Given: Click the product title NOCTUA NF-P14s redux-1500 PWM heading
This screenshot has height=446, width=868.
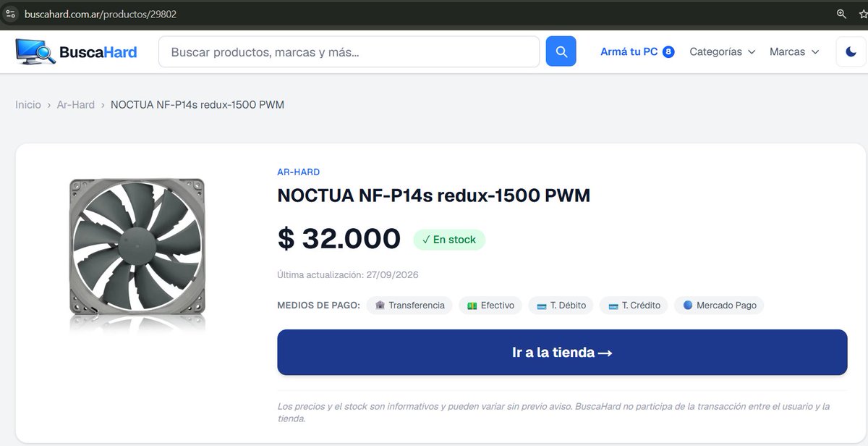Looking at the screenshot, I should tap(434, 195).
